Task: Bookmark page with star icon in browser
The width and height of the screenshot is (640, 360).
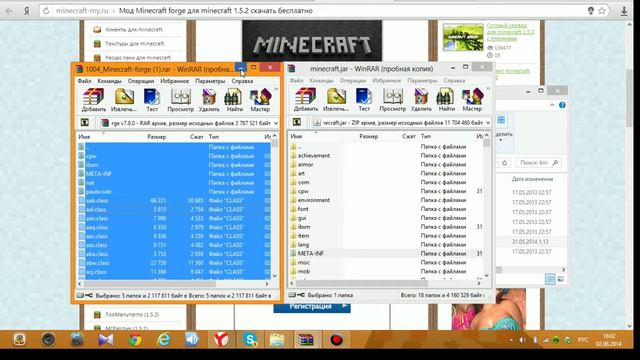Action: click(602, 11)
